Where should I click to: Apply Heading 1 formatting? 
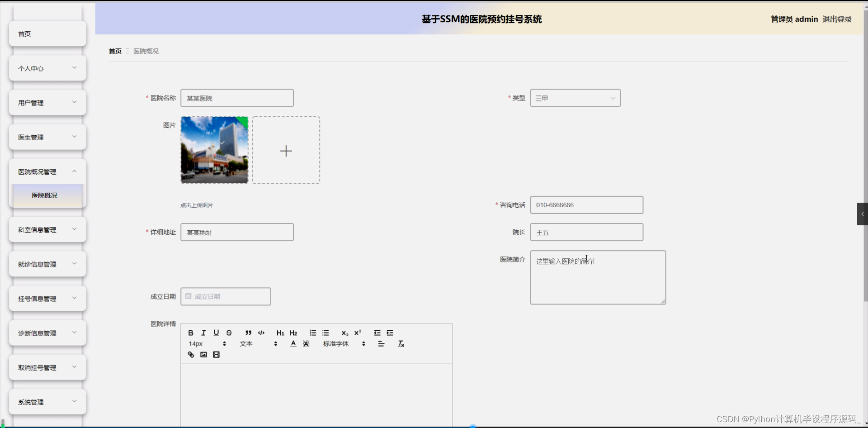280,333
